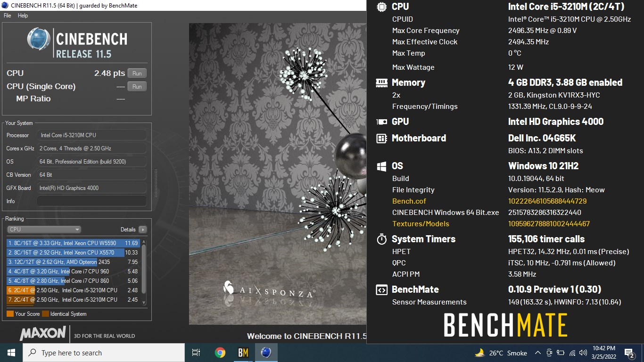Open the clock showing 10:42 PM
This screenshot has width=644, height=362.
pyautogui.click(x=604, y=353)
